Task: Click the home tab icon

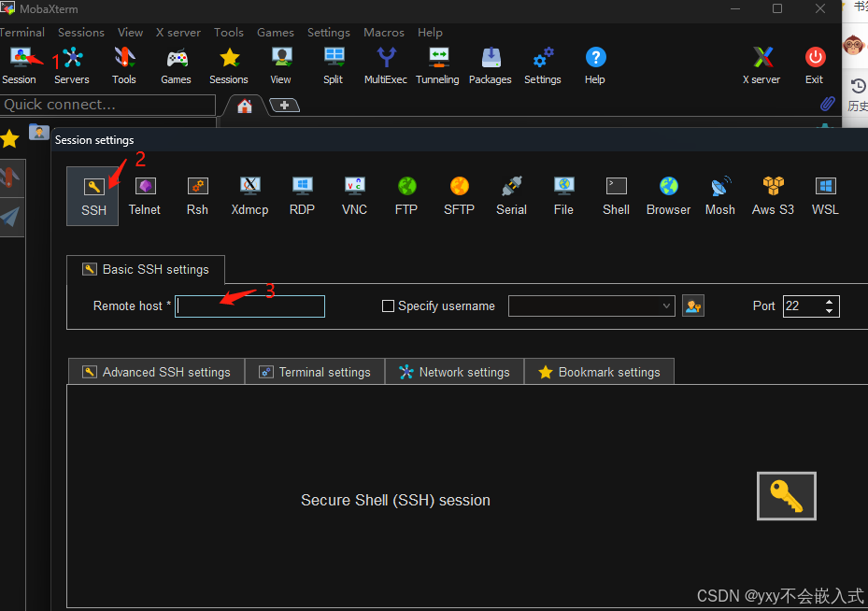Action: click(x=245, y=106)
